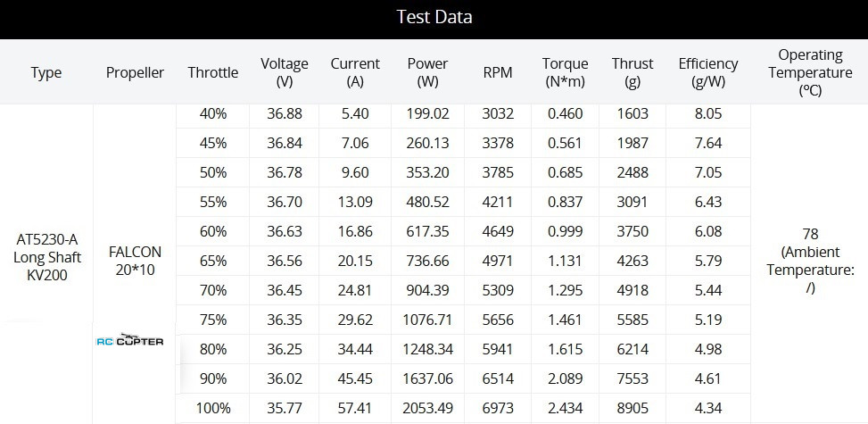Click the Torque (N*m) column header
This screenshot has width=868, height=424.
pyautogui.click(x=565, y=72)
